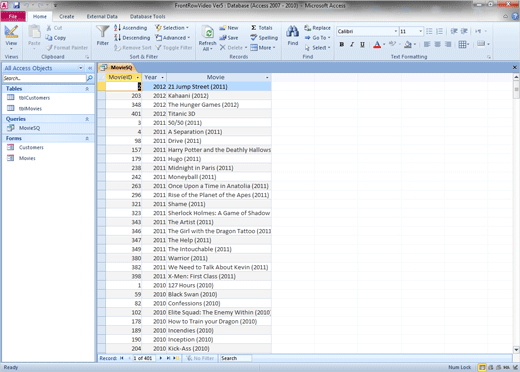Align text right

coord(448,44)
